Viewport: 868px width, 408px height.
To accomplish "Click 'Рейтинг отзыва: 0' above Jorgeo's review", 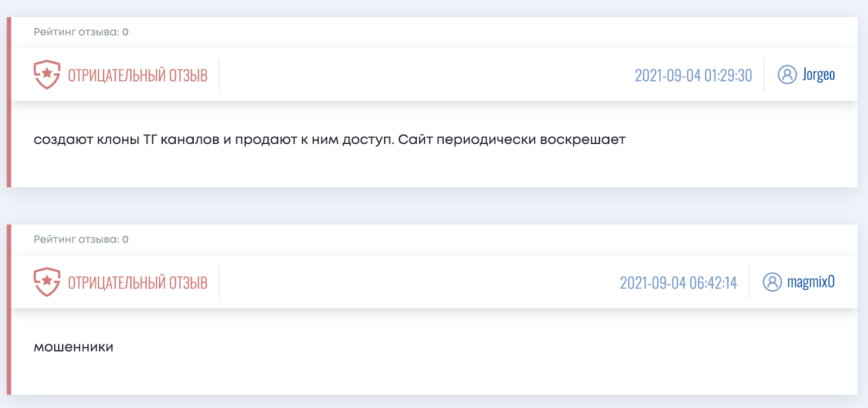I will click(81, 32).
